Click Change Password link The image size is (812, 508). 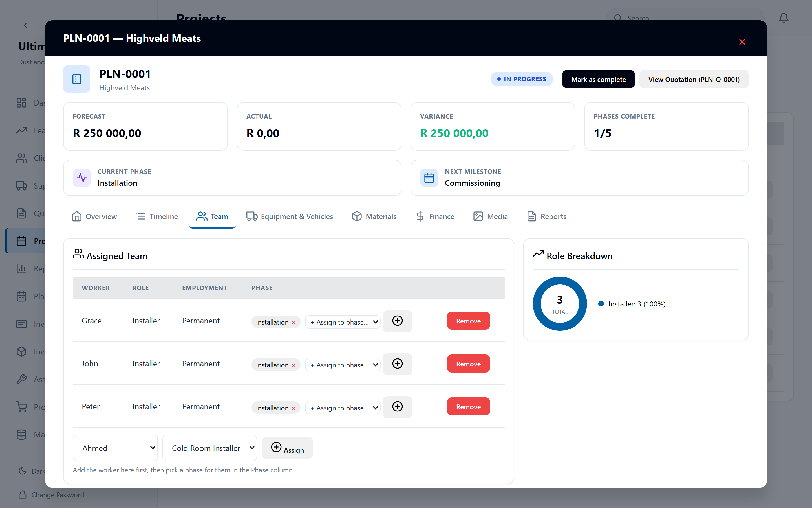coord(58,494)
